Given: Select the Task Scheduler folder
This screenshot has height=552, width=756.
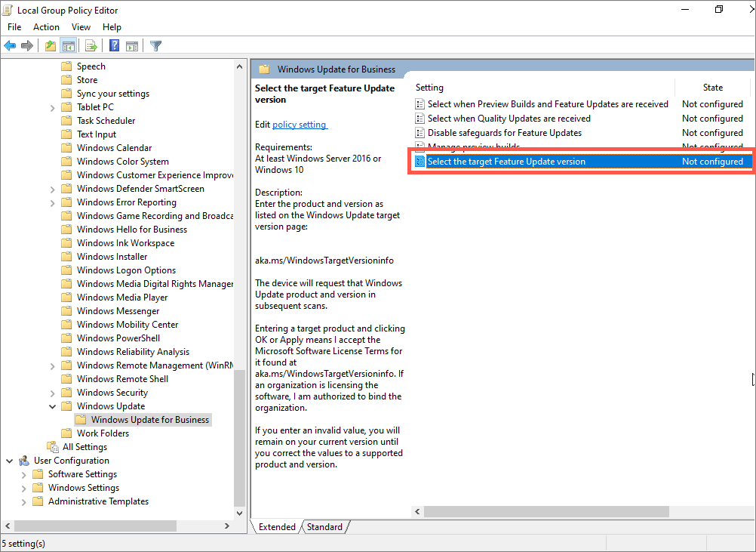Looking at the screenshot, I should pos(106,121).
